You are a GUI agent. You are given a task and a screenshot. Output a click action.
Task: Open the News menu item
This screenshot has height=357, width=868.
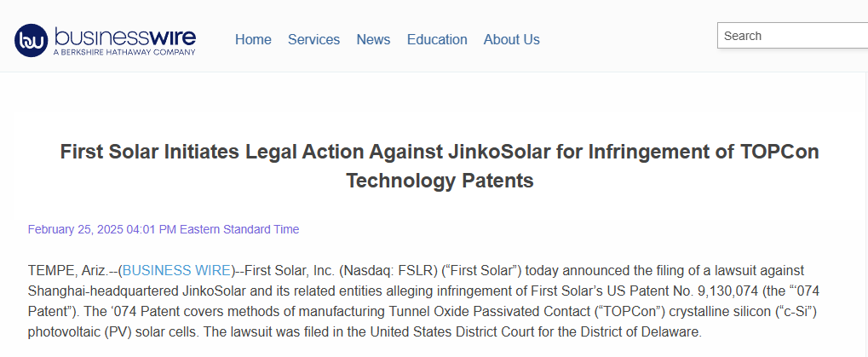(x=373, y=40)
